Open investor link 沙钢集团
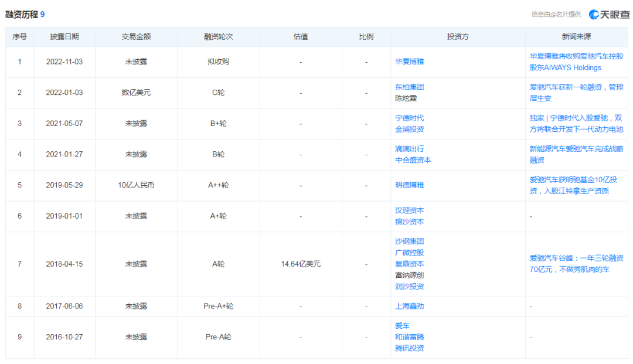Viewport: 633px width, 364px height. coord(409,241)
